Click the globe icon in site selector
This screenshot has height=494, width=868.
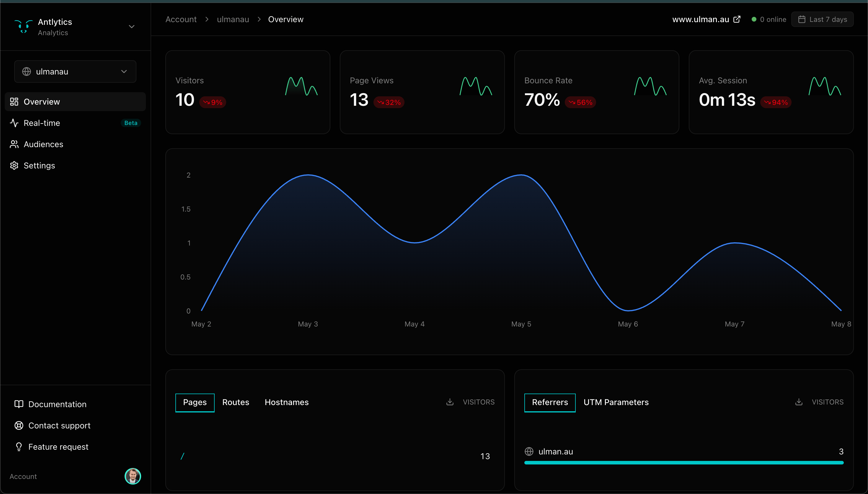pos(27,71)
